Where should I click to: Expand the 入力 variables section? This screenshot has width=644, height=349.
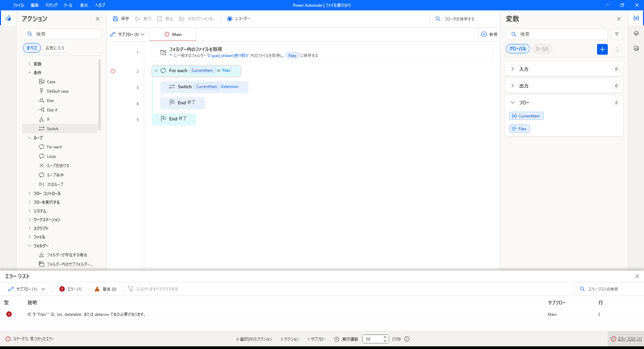513,69
